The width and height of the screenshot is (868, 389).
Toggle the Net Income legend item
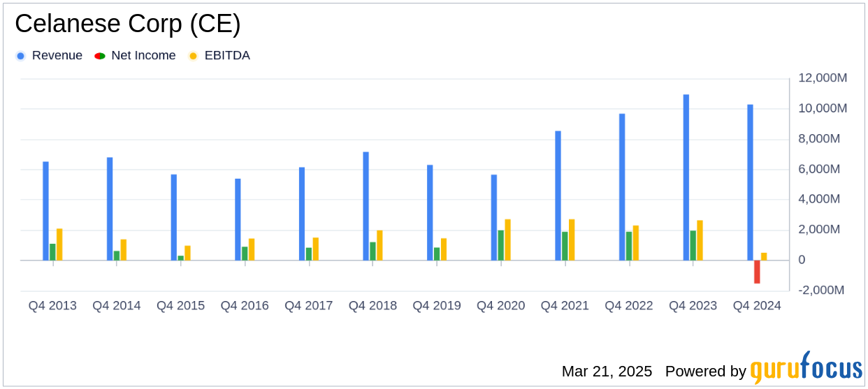[135, 56]
